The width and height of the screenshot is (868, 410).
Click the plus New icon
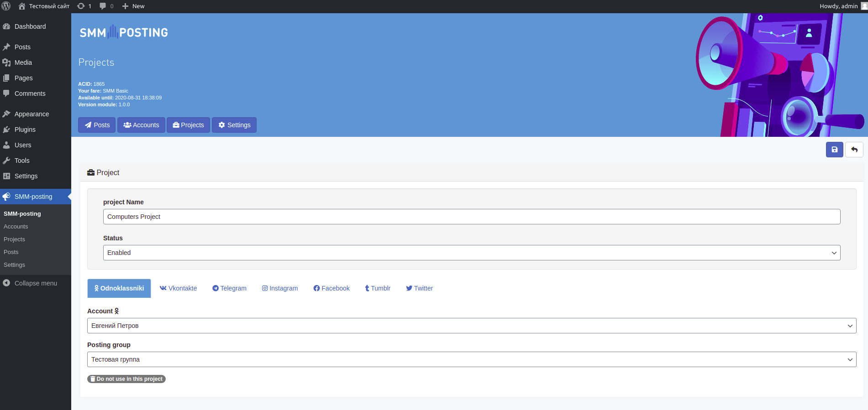pyautogui.click(x=125, y=6)
